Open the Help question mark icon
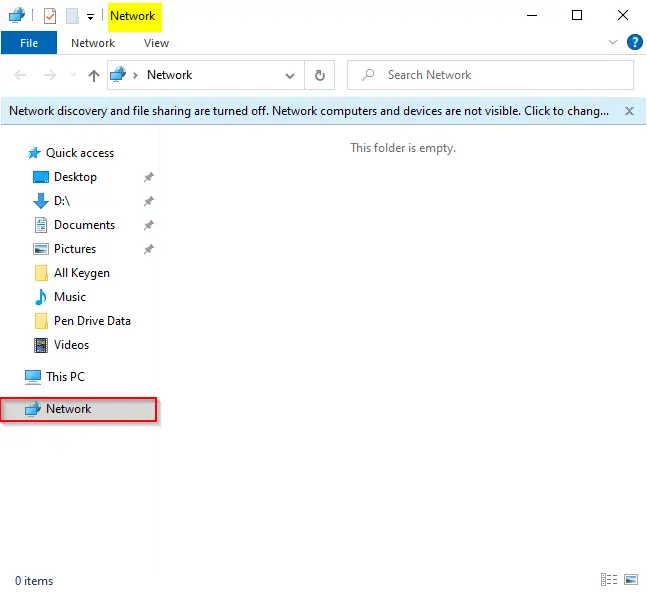The image size is (647, 593). 634,42
